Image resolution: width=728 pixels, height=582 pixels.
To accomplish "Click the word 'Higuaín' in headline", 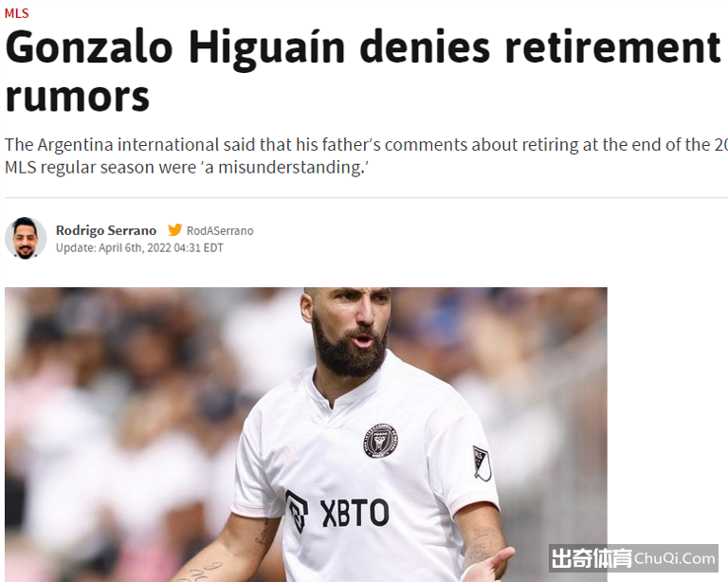I will (x=266, y=47).
